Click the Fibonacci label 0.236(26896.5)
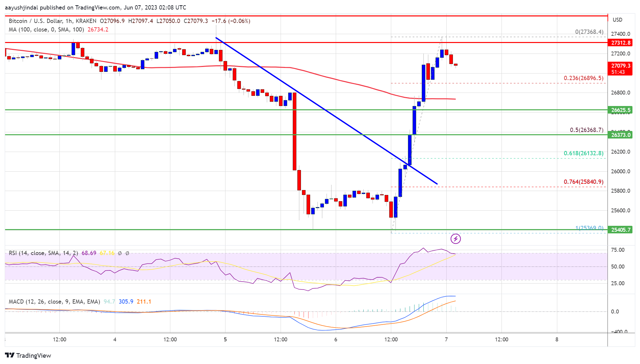640x364 pixels. pyautogui.click(x=584, y=78)
